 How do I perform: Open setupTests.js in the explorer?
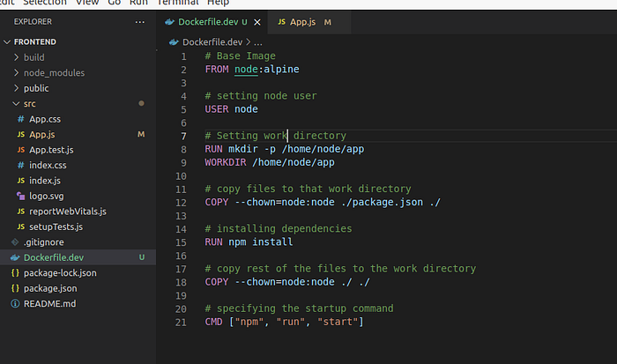point(78,227)
